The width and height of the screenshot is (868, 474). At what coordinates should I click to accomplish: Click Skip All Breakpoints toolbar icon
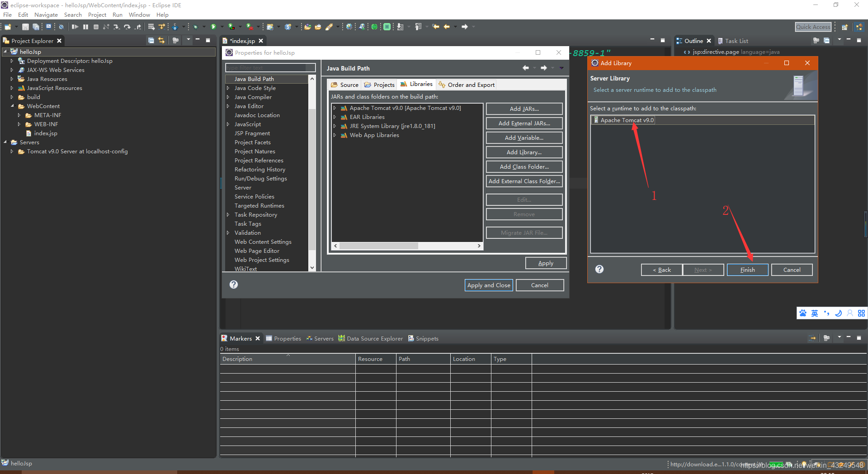click(61, 27)
